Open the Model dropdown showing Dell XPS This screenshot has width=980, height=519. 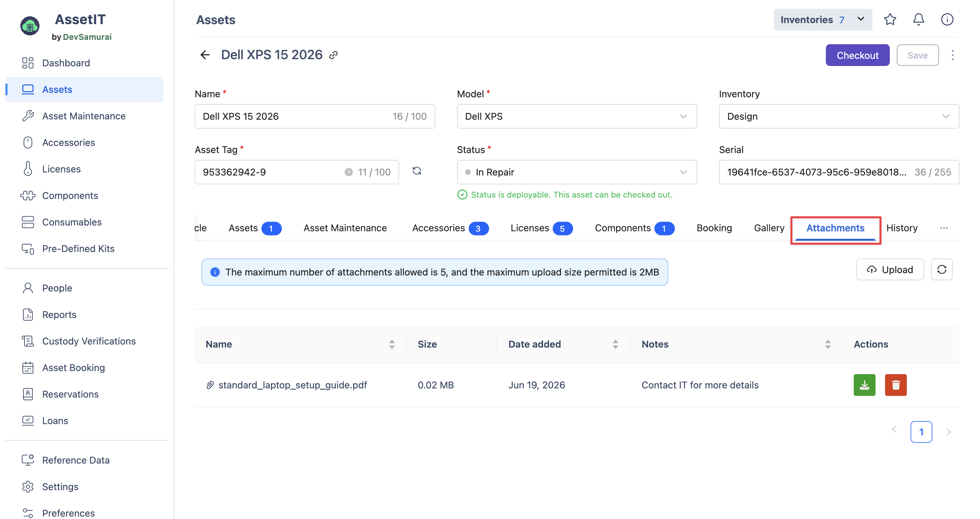click(577, 116)
